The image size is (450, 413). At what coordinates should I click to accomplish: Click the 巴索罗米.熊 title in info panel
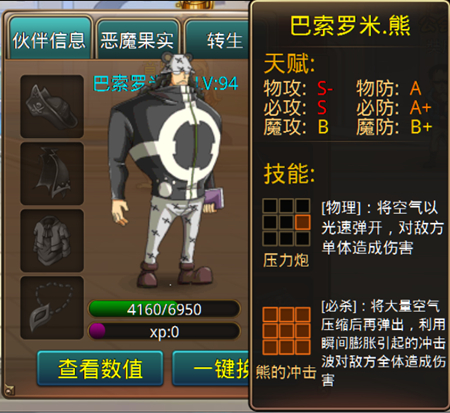(x=350, y=26)
